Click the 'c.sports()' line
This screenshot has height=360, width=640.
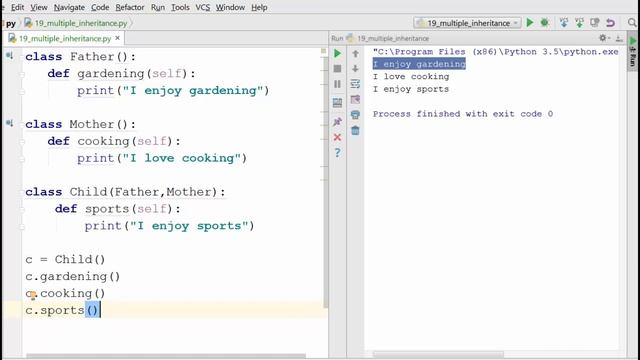[62, 310]
